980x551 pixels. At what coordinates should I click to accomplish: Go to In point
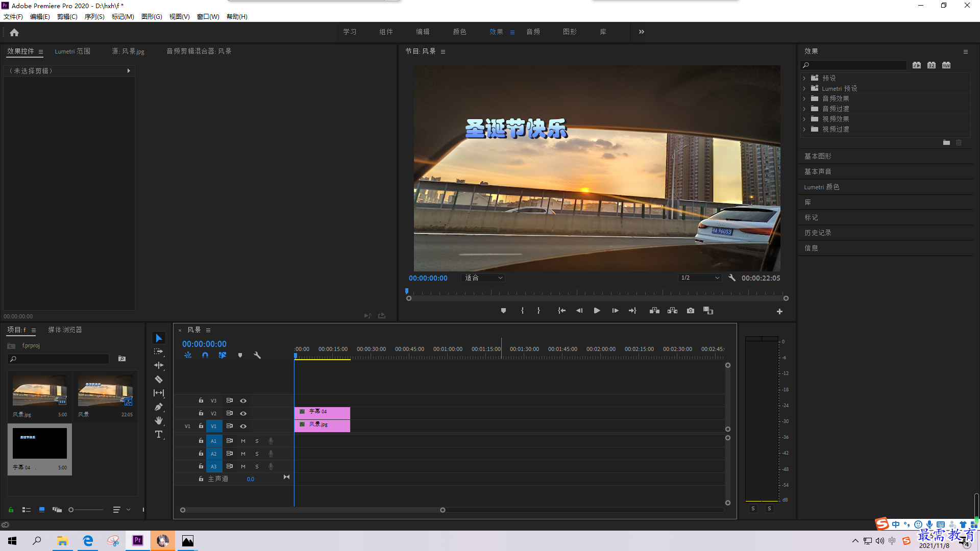click(x=561, y=311)
